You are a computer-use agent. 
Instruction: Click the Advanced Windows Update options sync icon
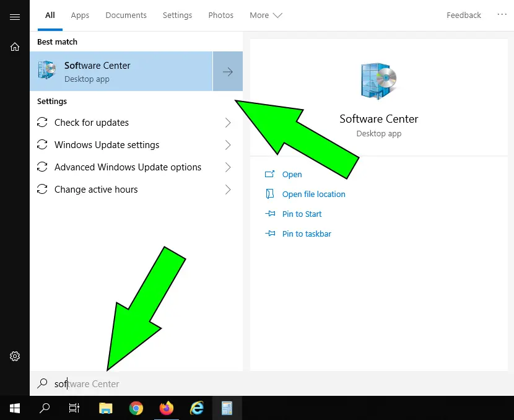click(x=42, y=167)
